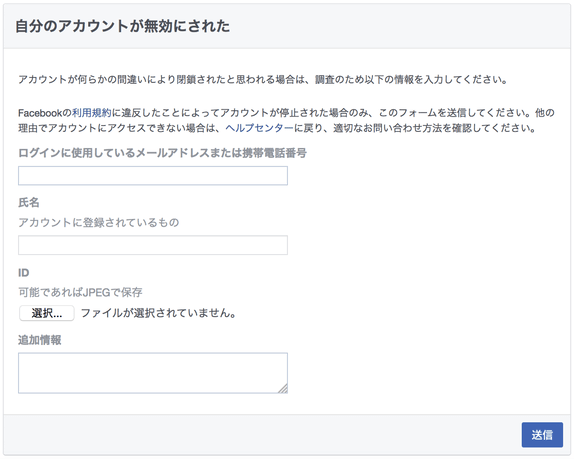Viewport: 574px width, 459px height.
Task: Click the word Facebook in the second paragraph
Action: (x=40, y=113)
